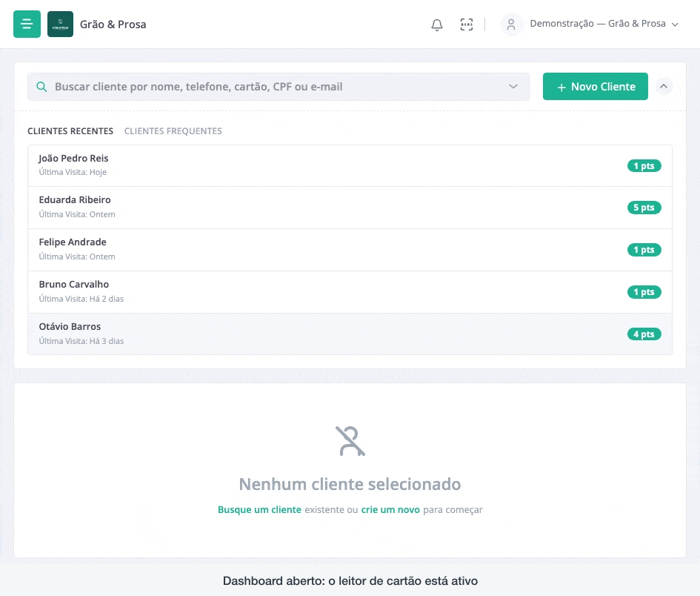Click the 5 pts badge for Eduarda Ribeiro

click(644, 208)
